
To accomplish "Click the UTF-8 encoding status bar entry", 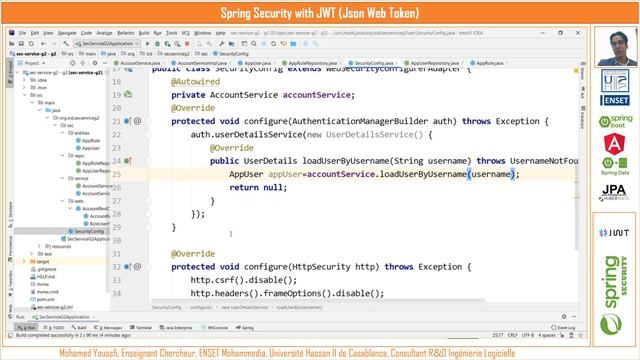I will (x=528, y=335).
